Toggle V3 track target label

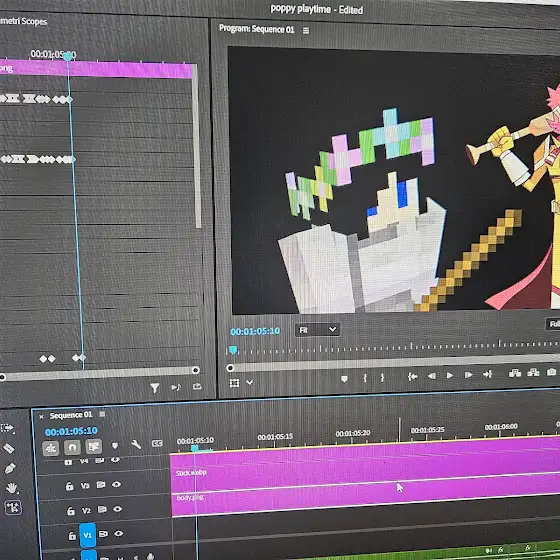[85, 486]
